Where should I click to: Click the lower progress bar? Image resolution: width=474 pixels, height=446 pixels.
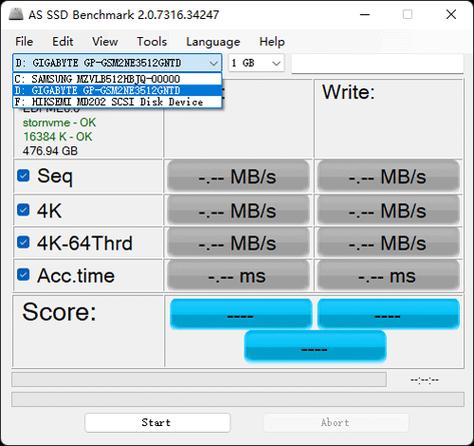click(x=238, y=399)
